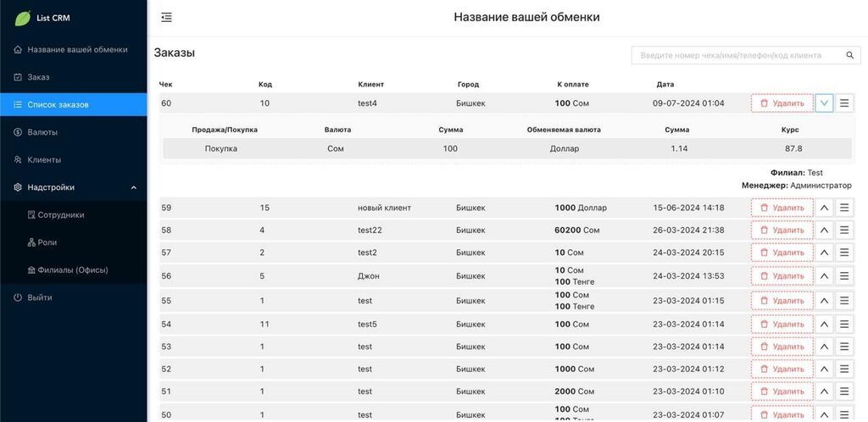Open row menu icon for order 57

click(844, 253)
